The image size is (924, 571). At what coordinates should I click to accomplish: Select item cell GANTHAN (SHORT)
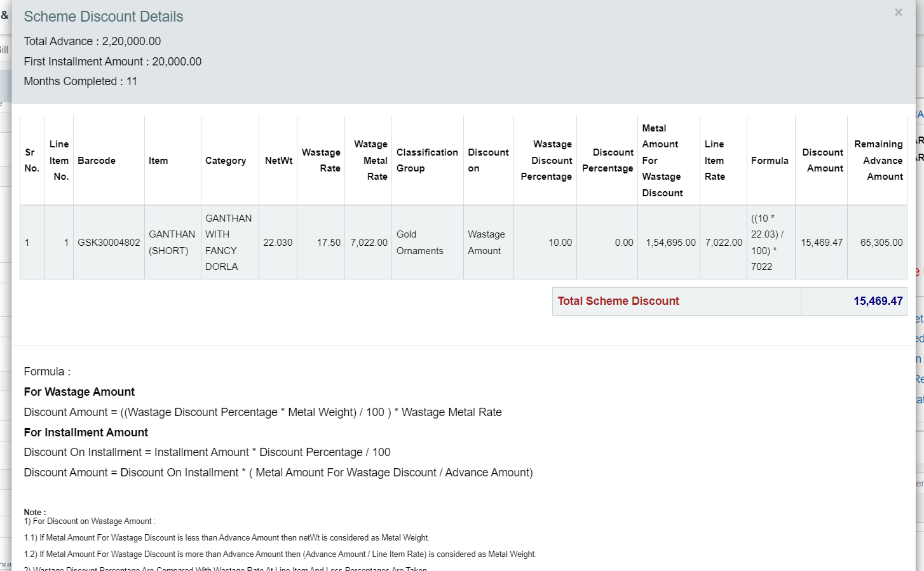(x=172, y=243)
